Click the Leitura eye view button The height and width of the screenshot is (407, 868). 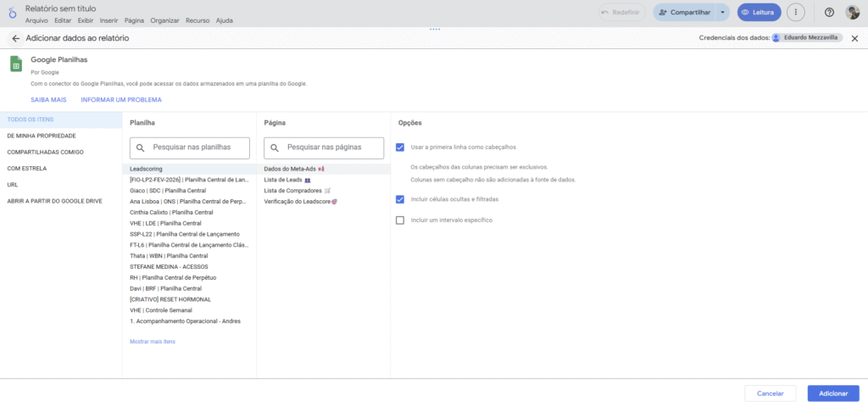759,13
